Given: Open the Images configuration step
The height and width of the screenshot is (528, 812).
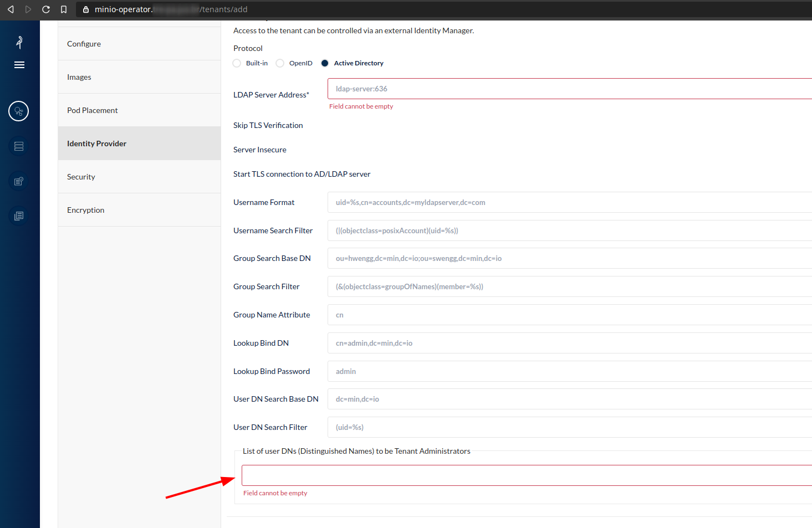Looking at the screenshot, I should coord(79,76).
